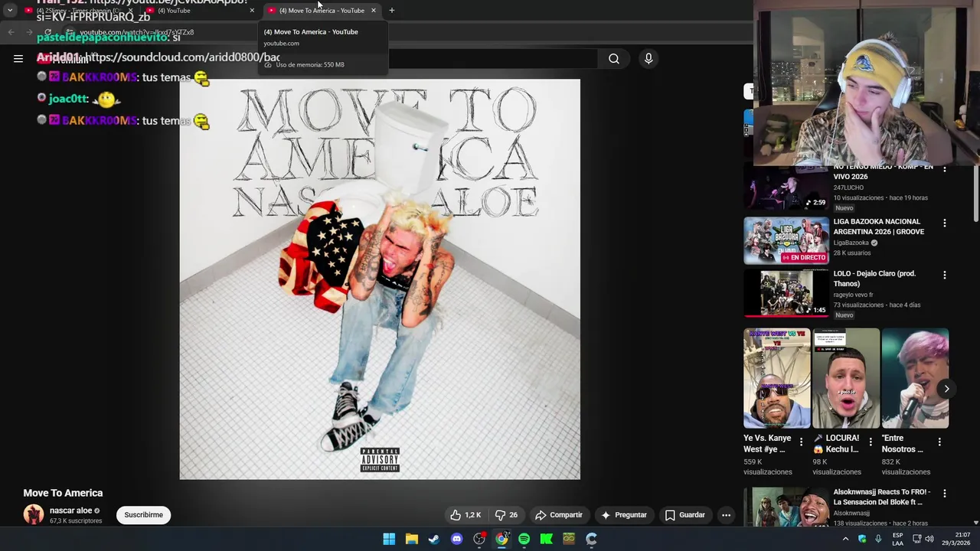980x551 pixels.
Task: Open options menu for NO TENGO MIEDO video
Action: (x=945, y=170)
